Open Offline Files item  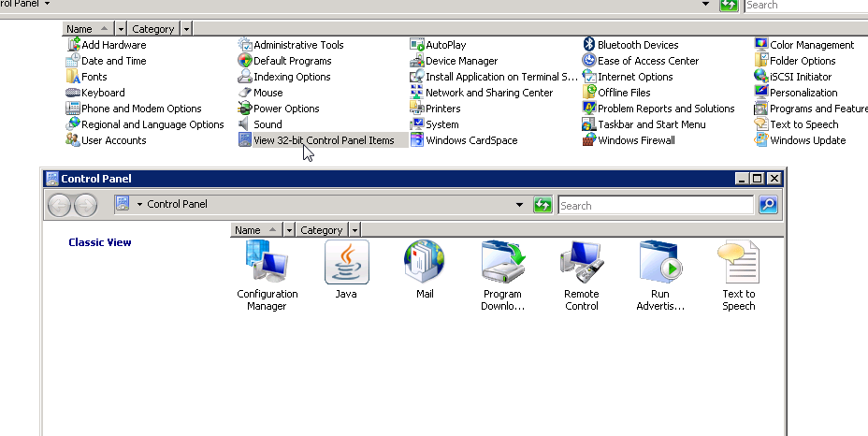616,93
